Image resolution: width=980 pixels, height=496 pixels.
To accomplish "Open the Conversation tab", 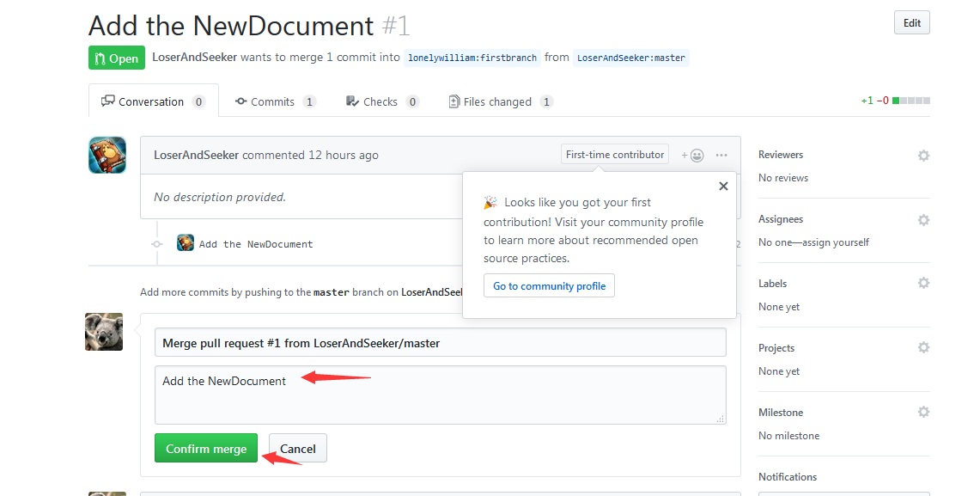I will click(x=154, y=101).
